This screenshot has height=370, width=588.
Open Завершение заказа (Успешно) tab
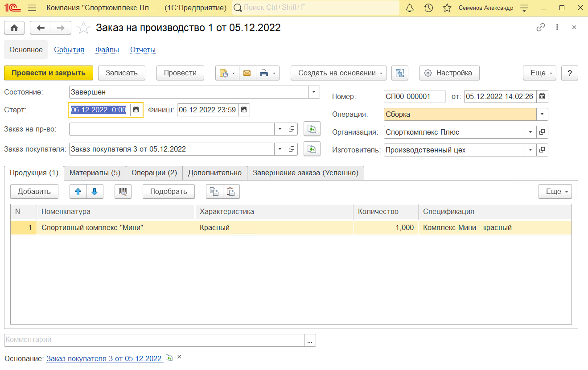tap(306, 173)
